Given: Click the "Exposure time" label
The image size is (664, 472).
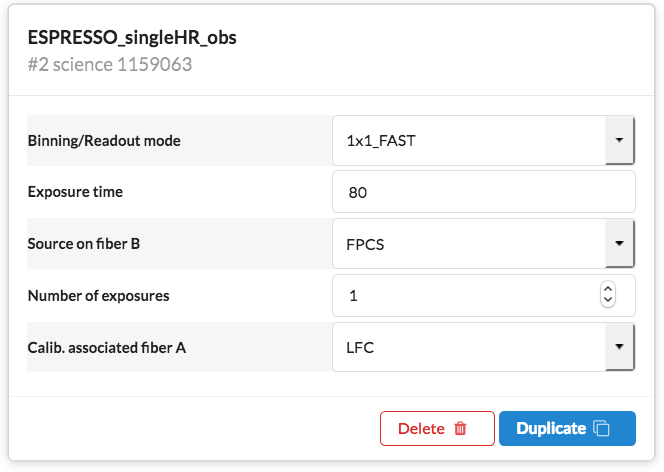Looking at the screenshot, I should point(75,192).
